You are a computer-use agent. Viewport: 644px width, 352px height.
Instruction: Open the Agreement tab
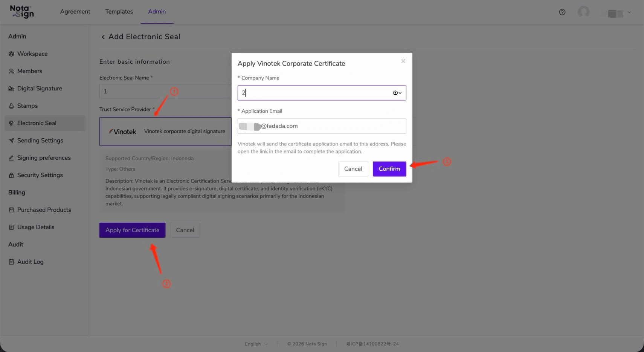[x=75, y=12]
